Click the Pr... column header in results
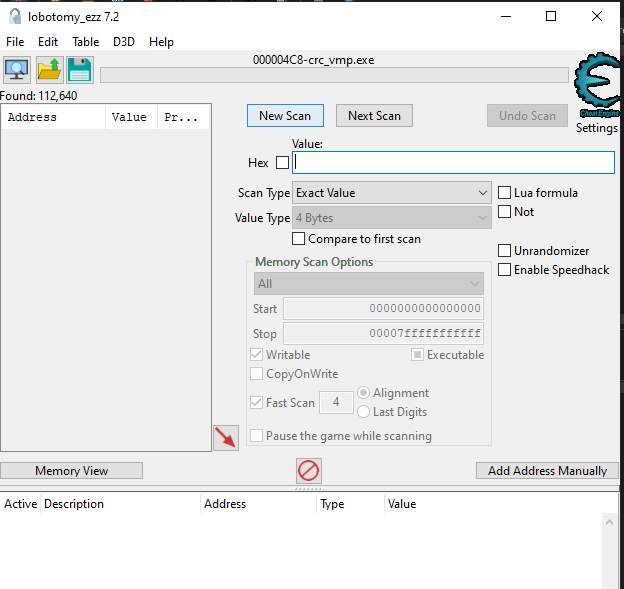 [183, 117]
